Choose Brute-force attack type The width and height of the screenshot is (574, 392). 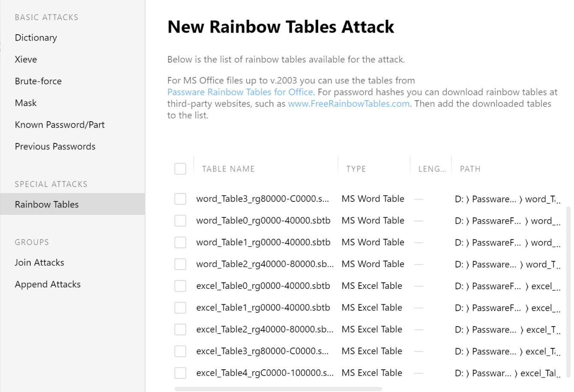pos(38,81)
